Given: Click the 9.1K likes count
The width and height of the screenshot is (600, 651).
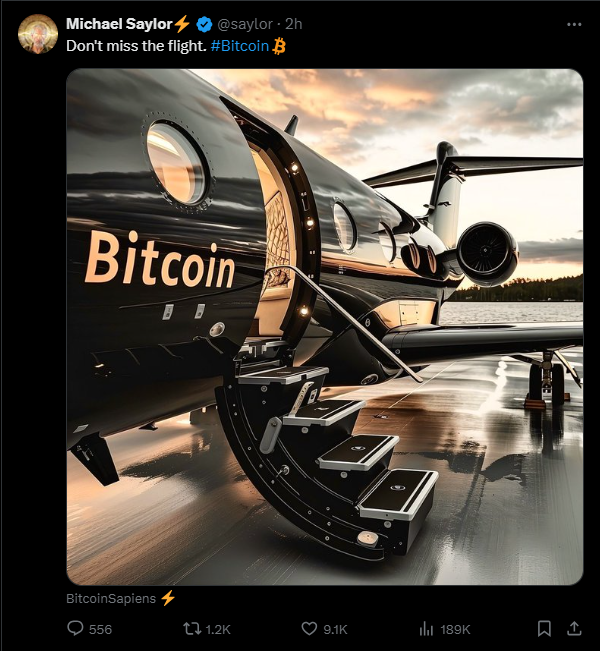Looking at the screenshot, I should point(336,630).
